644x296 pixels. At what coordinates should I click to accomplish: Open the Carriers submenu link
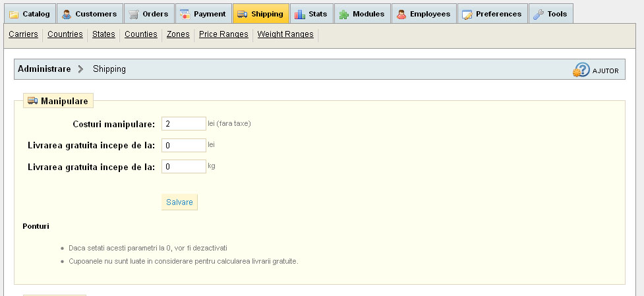tap(23, 34)
